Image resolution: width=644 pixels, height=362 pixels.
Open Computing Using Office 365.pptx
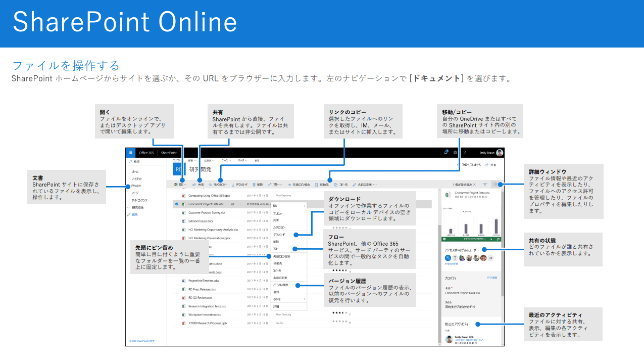point(209,196)
